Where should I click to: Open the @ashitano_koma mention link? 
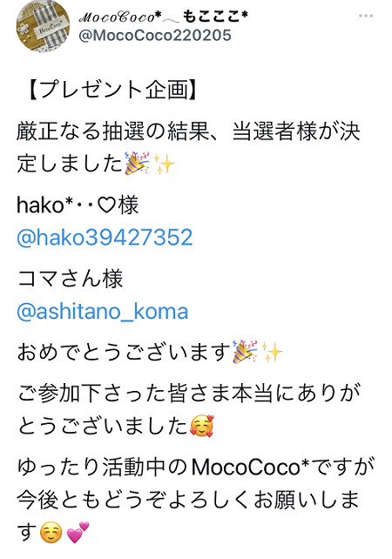pos(103,312)
